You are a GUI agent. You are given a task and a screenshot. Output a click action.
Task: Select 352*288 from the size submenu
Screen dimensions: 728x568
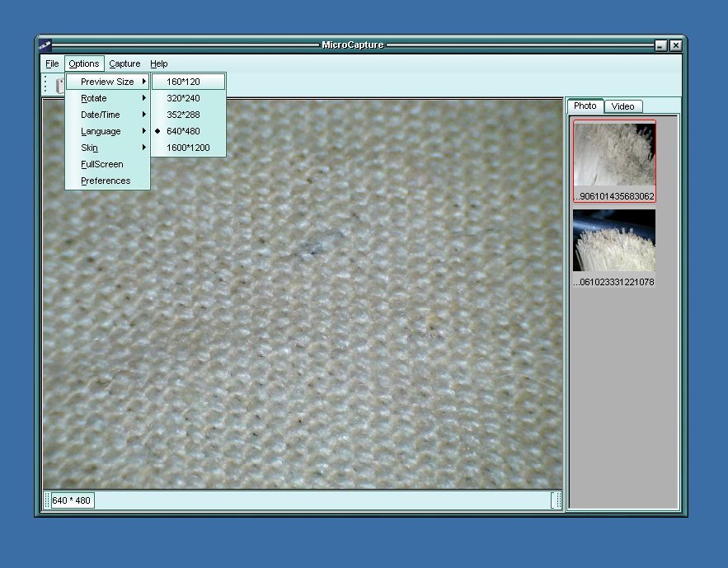pos(183,115)
